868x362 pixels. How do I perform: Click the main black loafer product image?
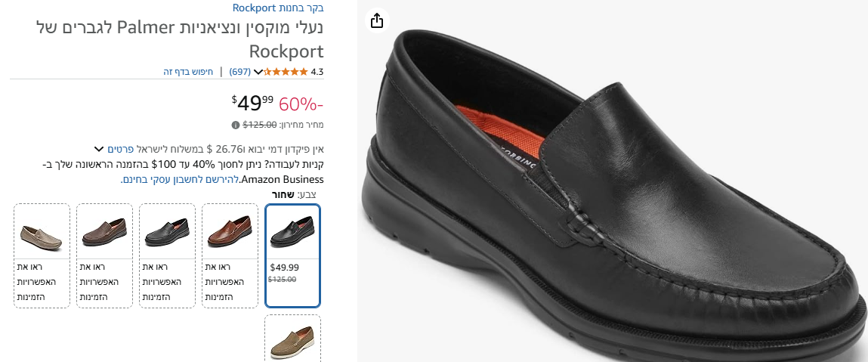612,196
